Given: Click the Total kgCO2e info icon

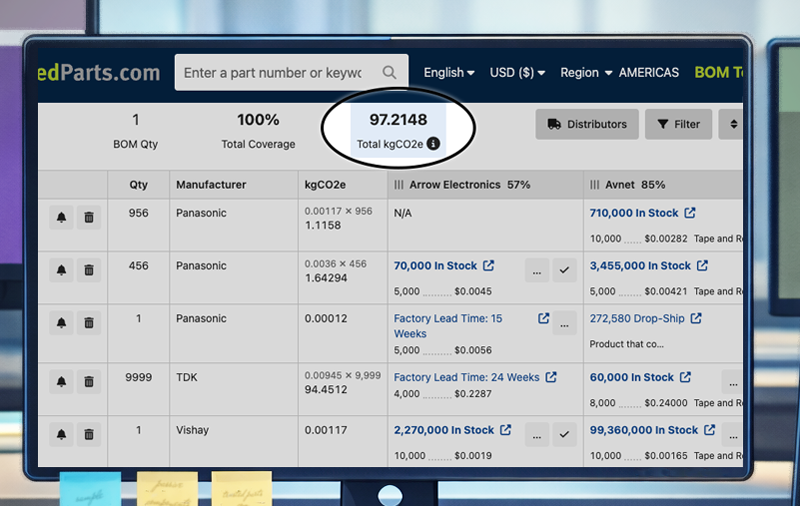Looking at the screenshot, I should pyautogui.click(x=433, y=144).
